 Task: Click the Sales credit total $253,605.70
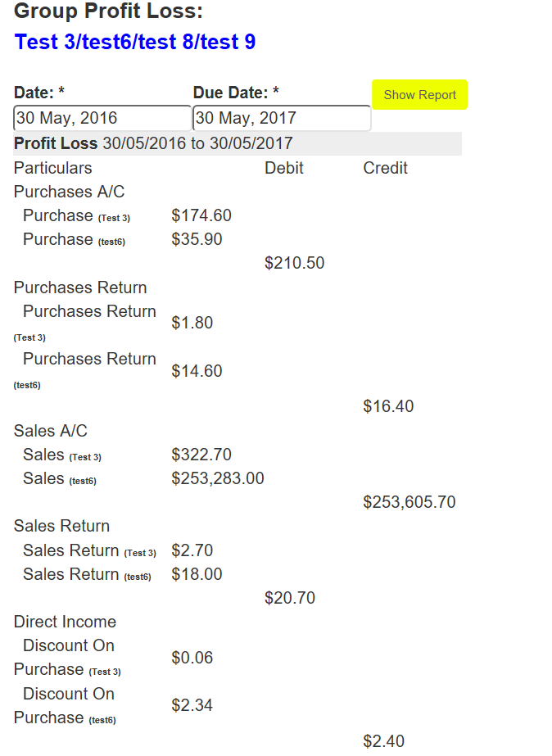coord(409,502)
